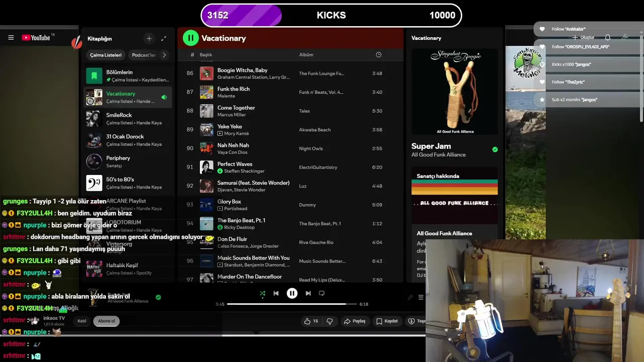Image resolution: width=644 pixels, height=362 pixels.
Task: Dislike the video with the thumbs-down button
Action: [x=330, y=321]
